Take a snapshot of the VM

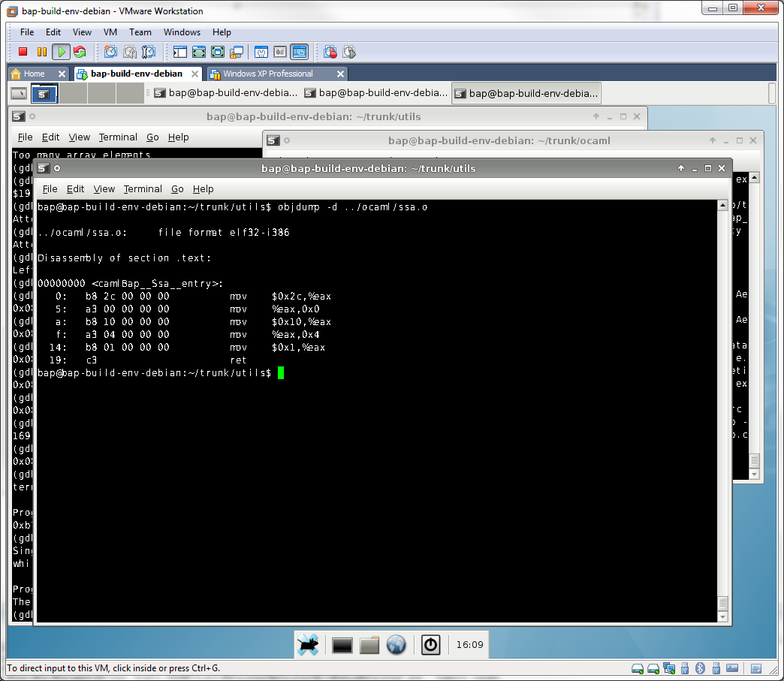coord(110,52)
